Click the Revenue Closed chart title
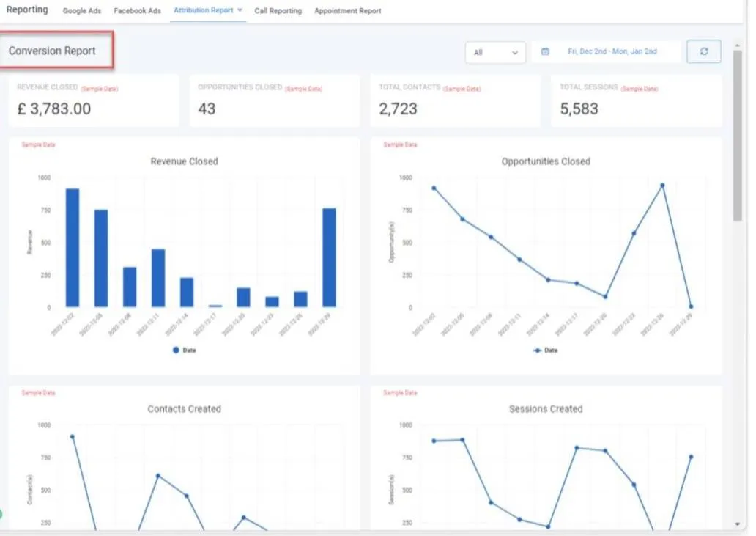 pyautogui.click(x=184, y=161)
